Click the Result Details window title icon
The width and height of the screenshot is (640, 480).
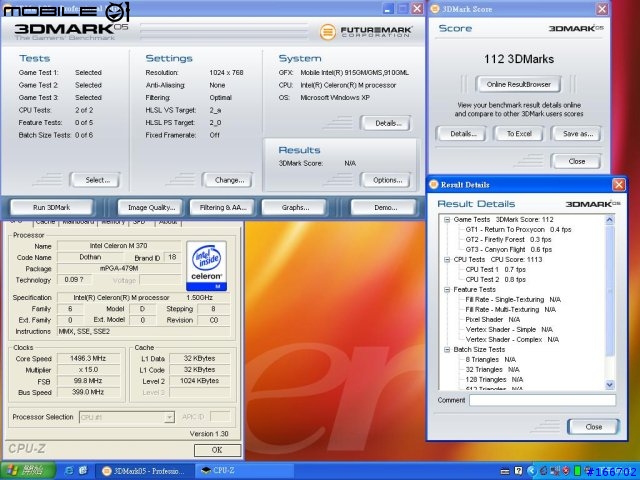coord(433,184)
